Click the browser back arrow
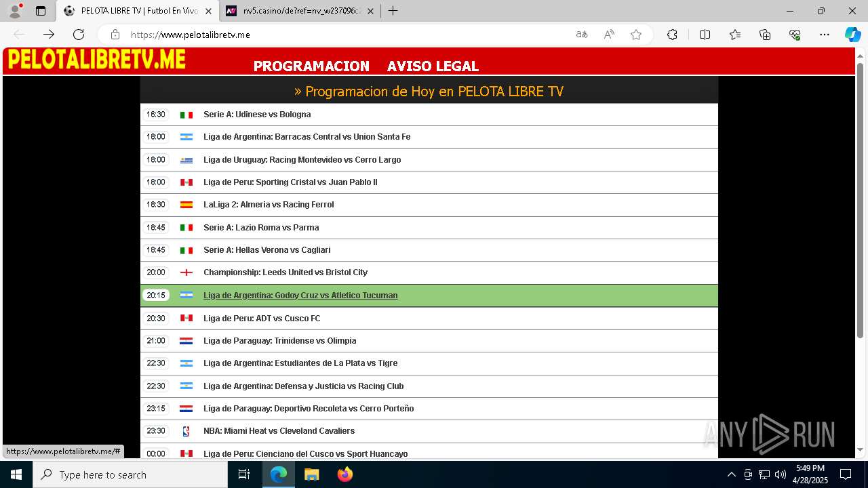This screenshot has height=488, width=868. [19, 35]
